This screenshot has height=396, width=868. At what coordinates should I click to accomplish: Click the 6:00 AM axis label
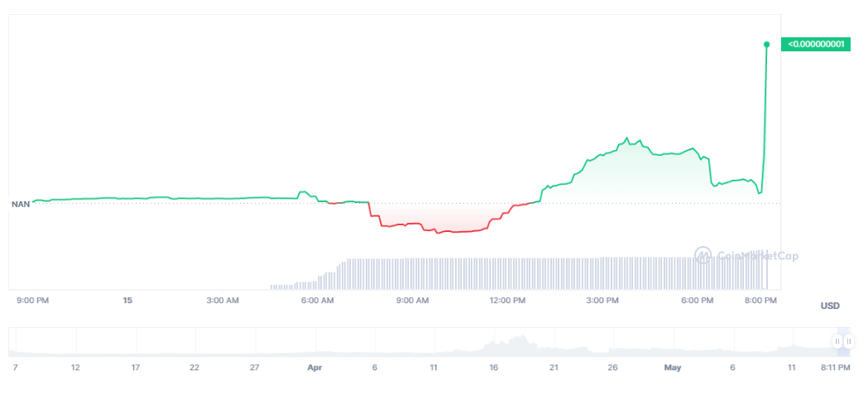(318, 301)
